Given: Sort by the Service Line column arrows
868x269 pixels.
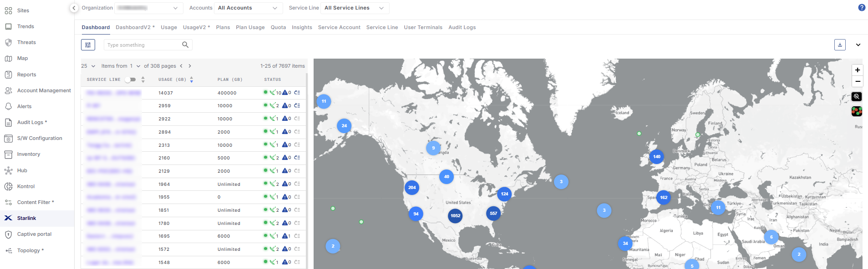Looking at the screenshot, I should coord(143,80).
